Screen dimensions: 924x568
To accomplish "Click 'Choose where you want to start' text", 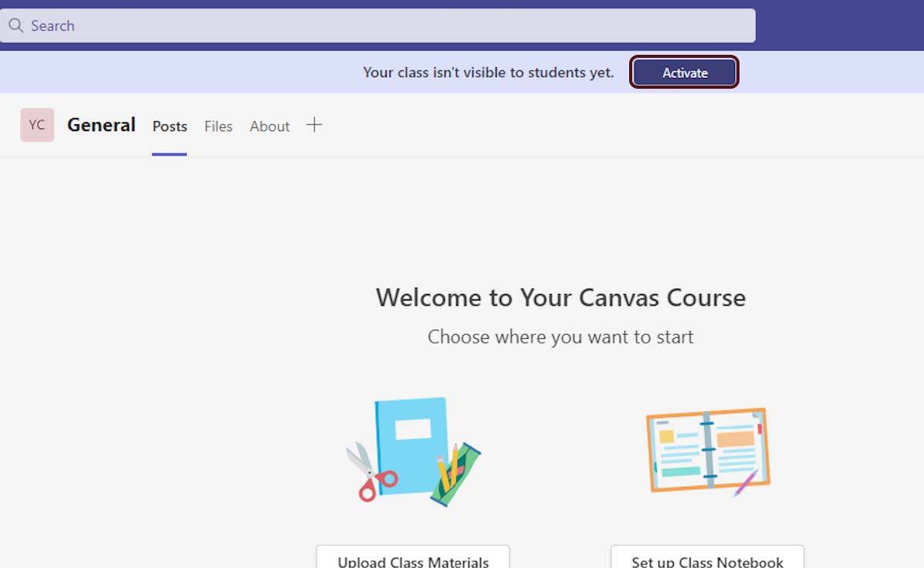I will tap(560, 336).
